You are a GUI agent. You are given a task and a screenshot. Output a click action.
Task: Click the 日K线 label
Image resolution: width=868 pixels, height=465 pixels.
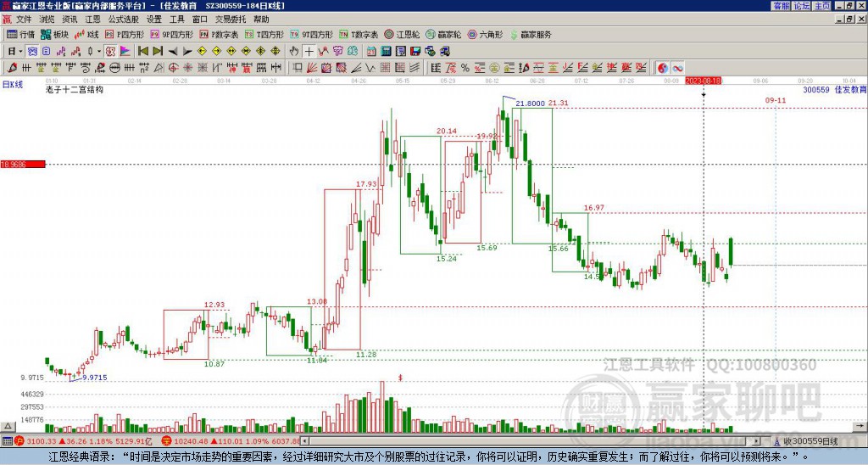point(13,85)
